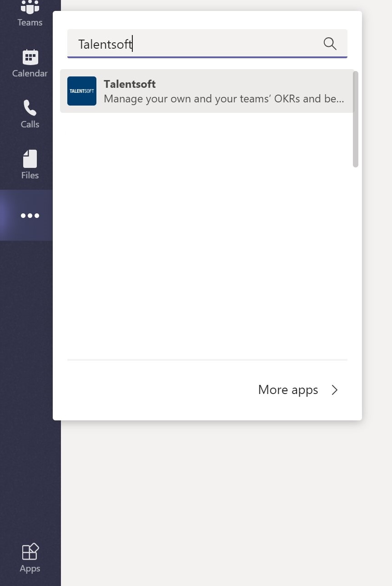Screen dimensions: 392x586
Task: Open the Teams section in sidebar
Action: tap(30, 14)
